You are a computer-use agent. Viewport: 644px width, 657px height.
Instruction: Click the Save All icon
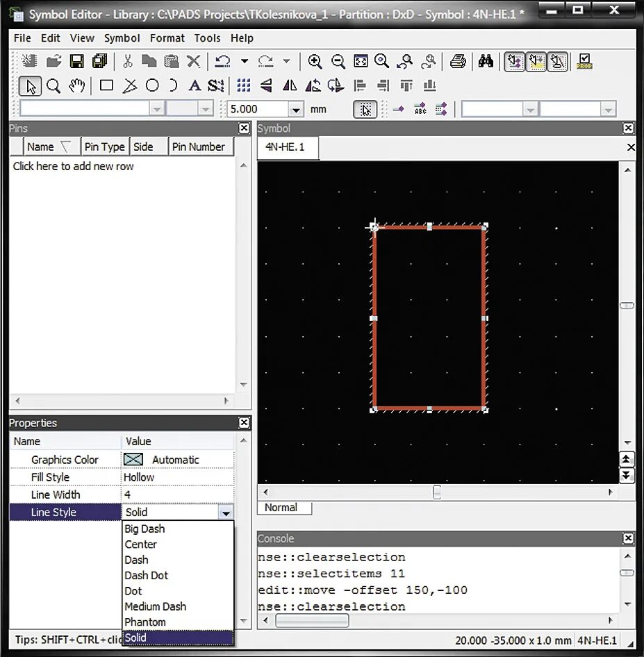coord(100,61)
